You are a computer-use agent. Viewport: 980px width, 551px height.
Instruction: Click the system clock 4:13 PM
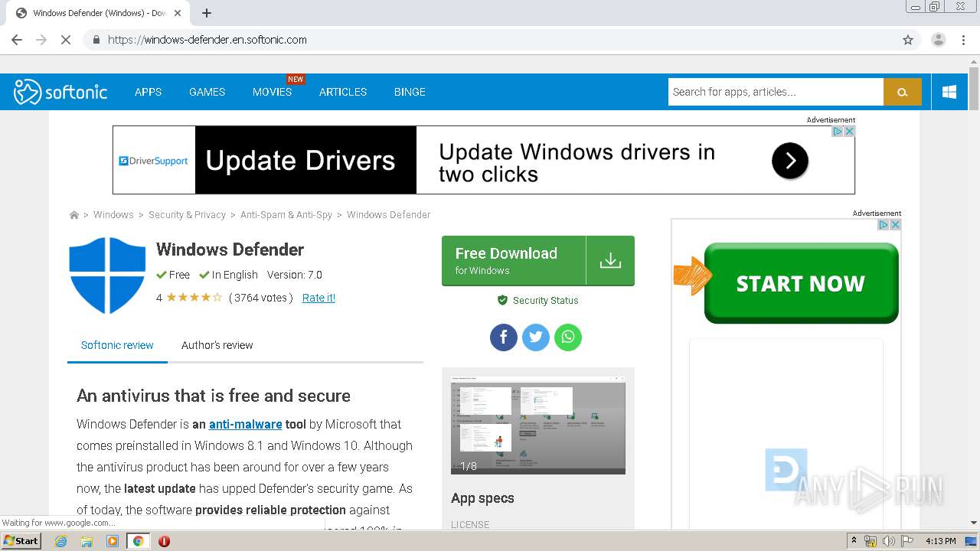(941, 541)
